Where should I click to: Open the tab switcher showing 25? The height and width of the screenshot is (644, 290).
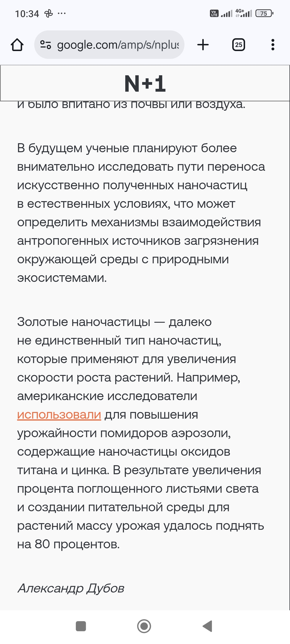238,45
